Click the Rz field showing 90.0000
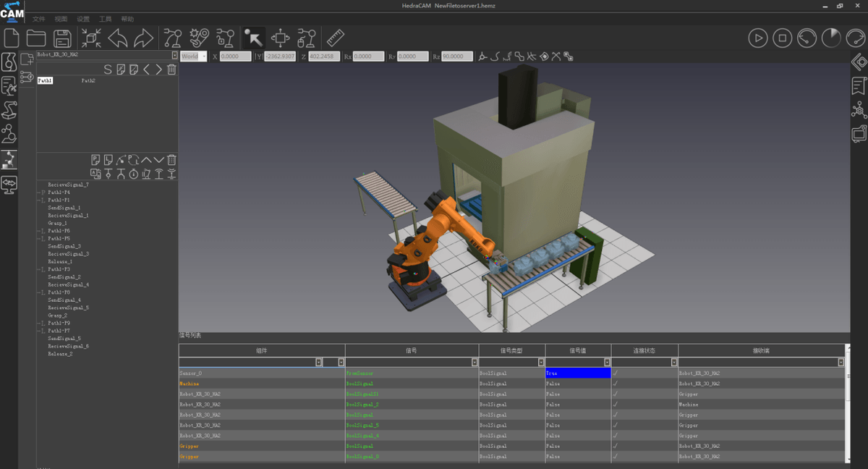The width and height of the screenshot is (868, 469). point(457,56)
